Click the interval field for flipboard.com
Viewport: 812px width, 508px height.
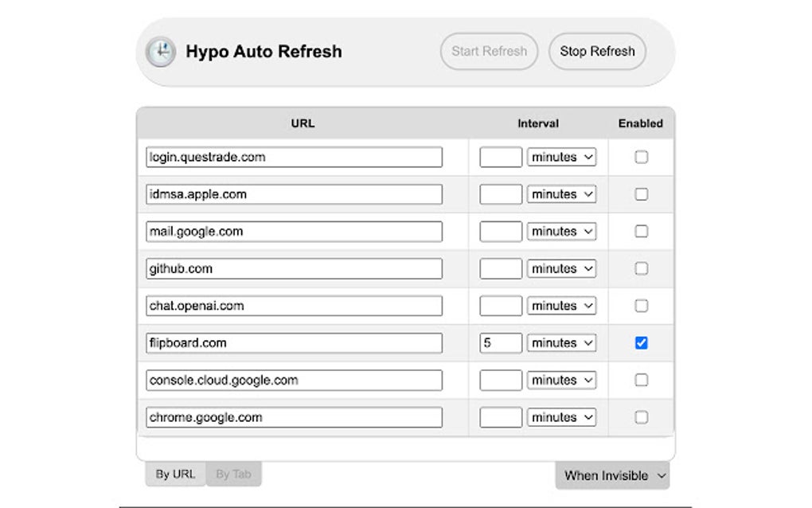(500, 342)
